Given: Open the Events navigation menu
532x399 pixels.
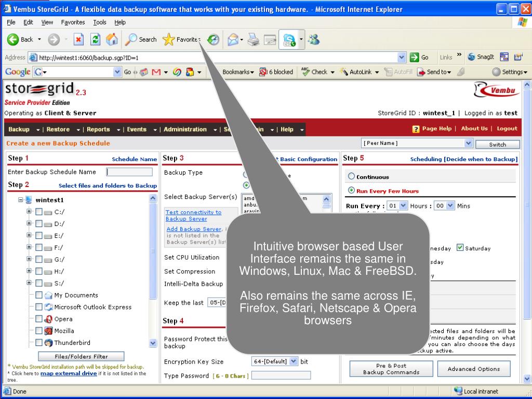Looking at the screenshot, I should [142, 129].
